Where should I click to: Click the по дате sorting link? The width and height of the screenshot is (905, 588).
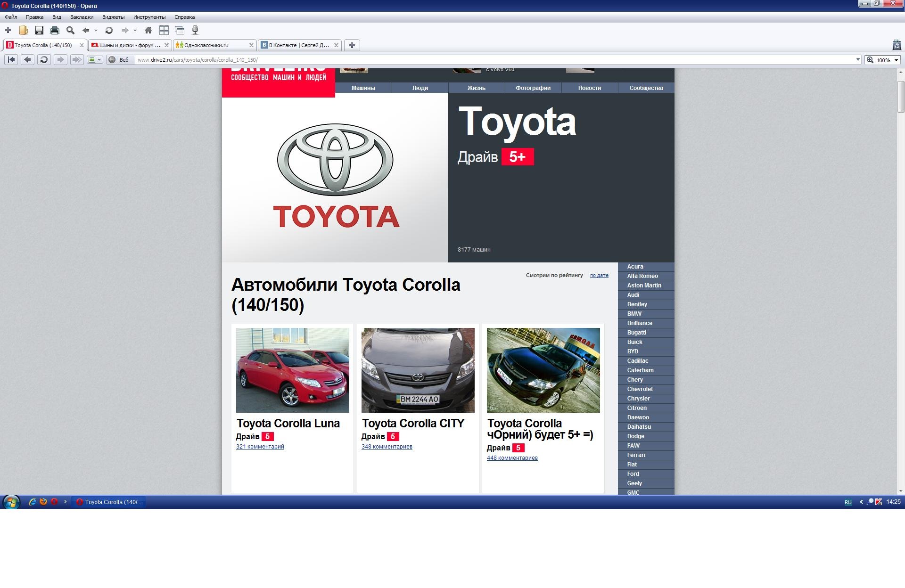(597, 275)
